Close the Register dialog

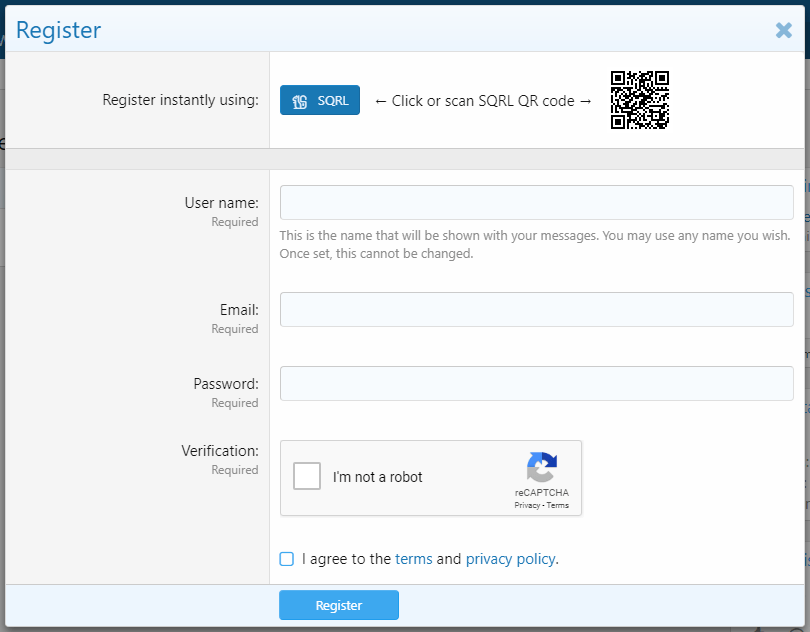click(x=784, y=30)
